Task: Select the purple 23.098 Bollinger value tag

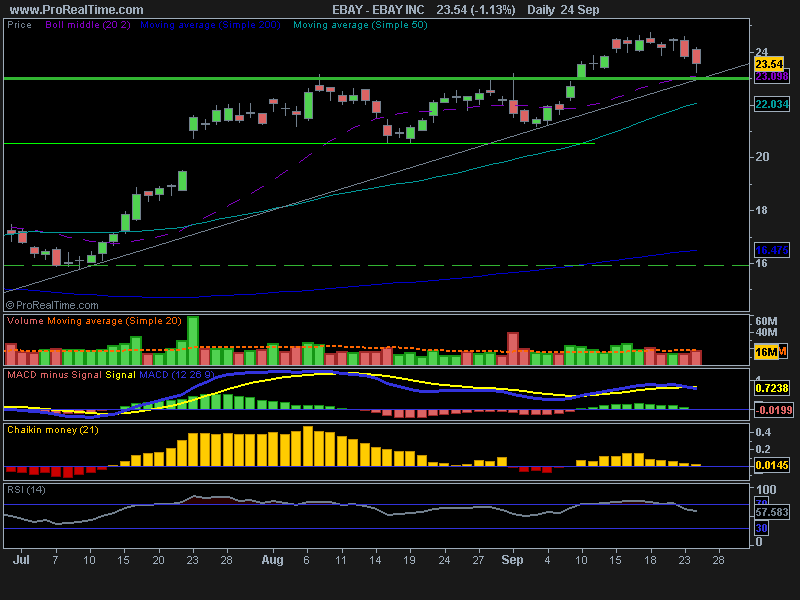Action: click(771, 77)
